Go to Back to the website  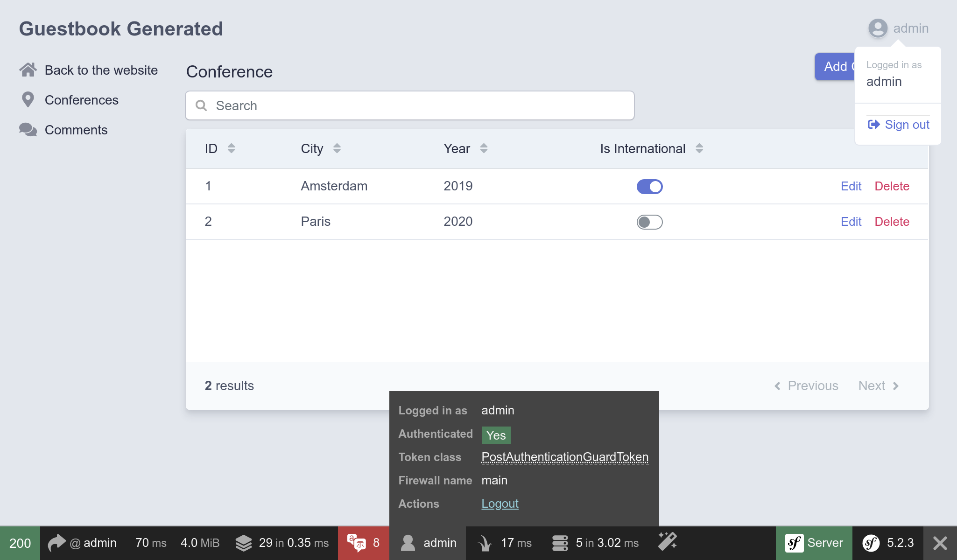click(89, 70)
